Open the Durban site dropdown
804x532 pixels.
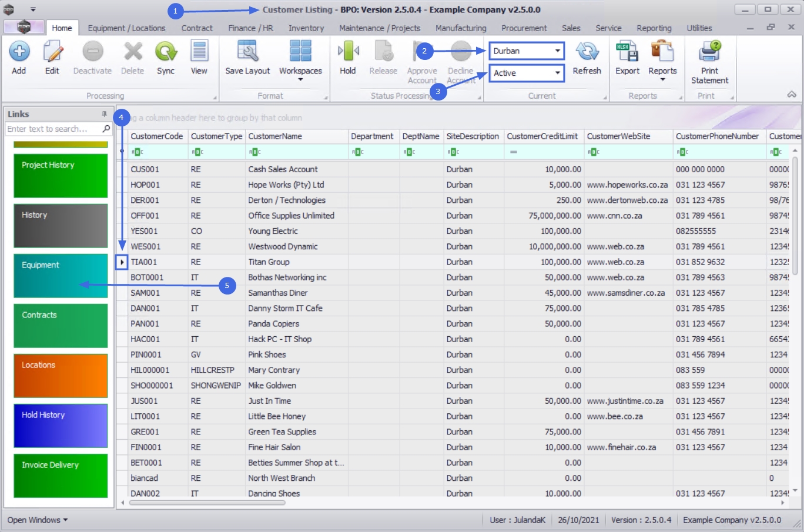(557, 51)
